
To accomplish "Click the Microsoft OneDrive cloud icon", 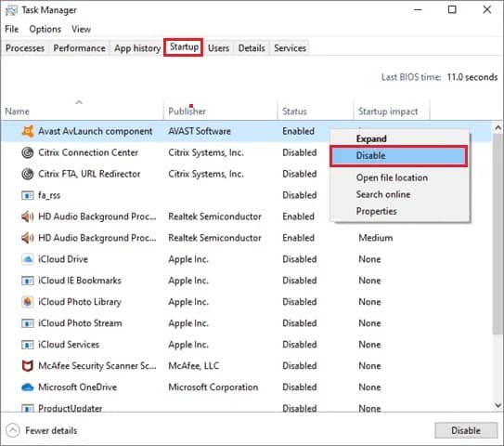I will tap(28, 387).
